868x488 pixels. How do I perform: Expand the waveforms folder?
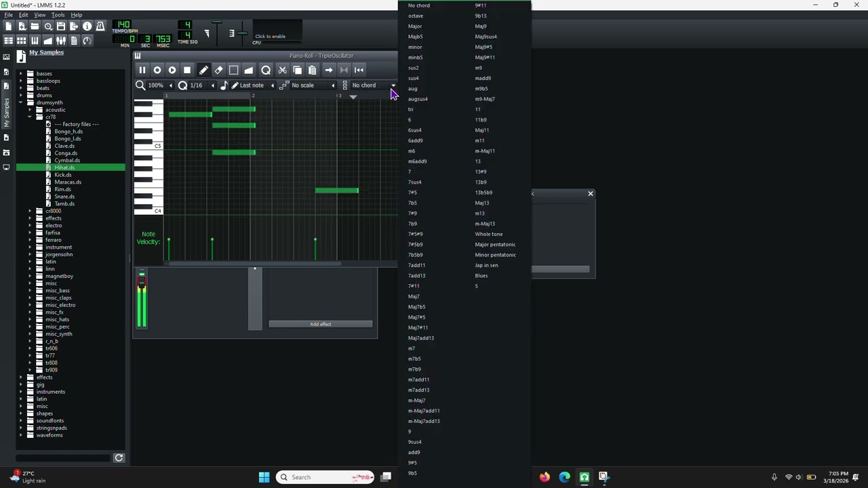pos(20,435)
